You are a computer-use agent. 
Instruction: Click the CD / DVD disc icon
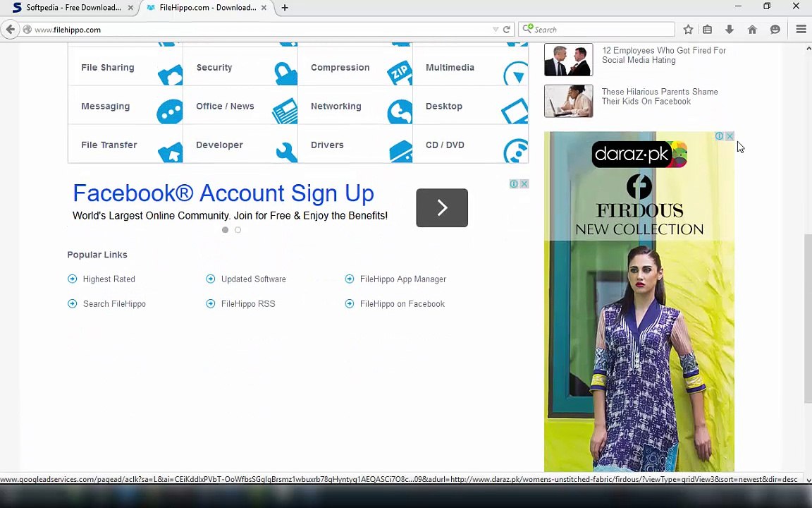[516, 151]
